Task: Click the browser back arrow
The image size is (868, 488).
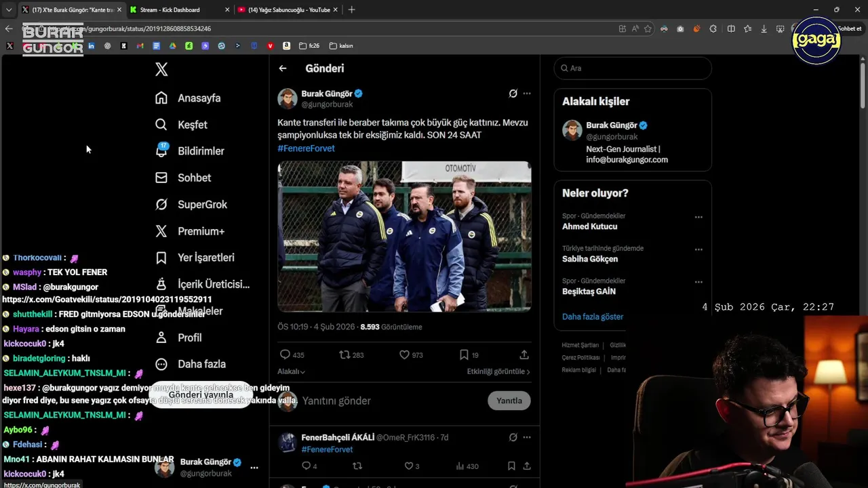Action: (x=9, y=28)
